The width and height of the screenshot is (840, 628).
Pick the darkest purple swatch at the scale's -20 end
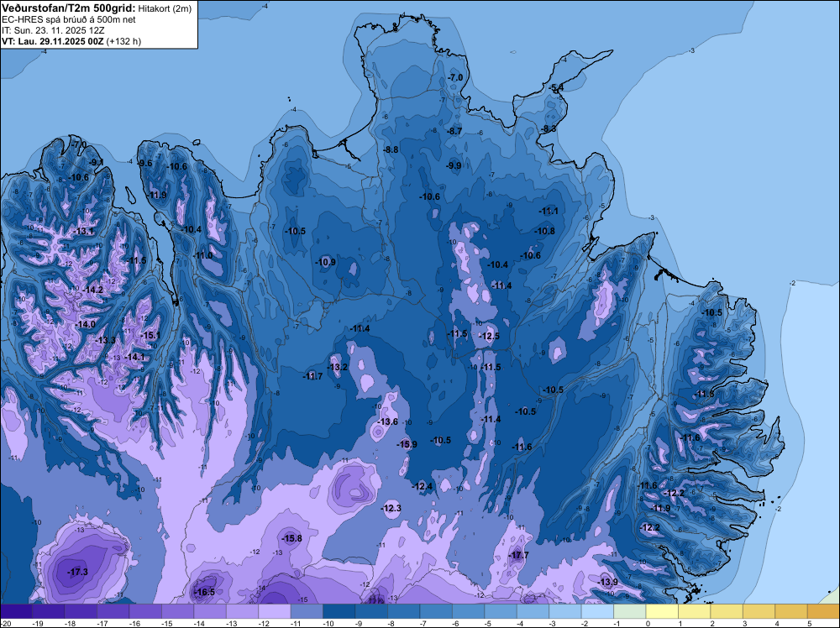coord(16,611)
